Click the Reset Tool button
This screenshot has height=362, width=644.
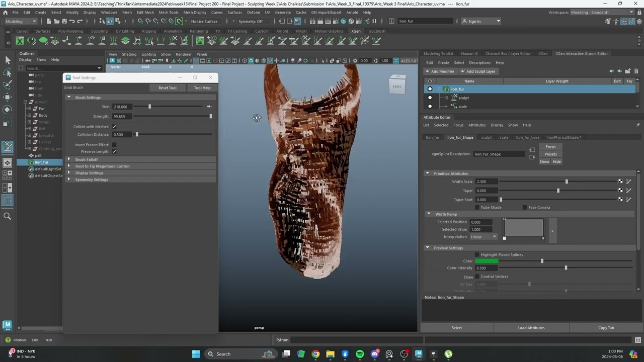tap(167, 87)
